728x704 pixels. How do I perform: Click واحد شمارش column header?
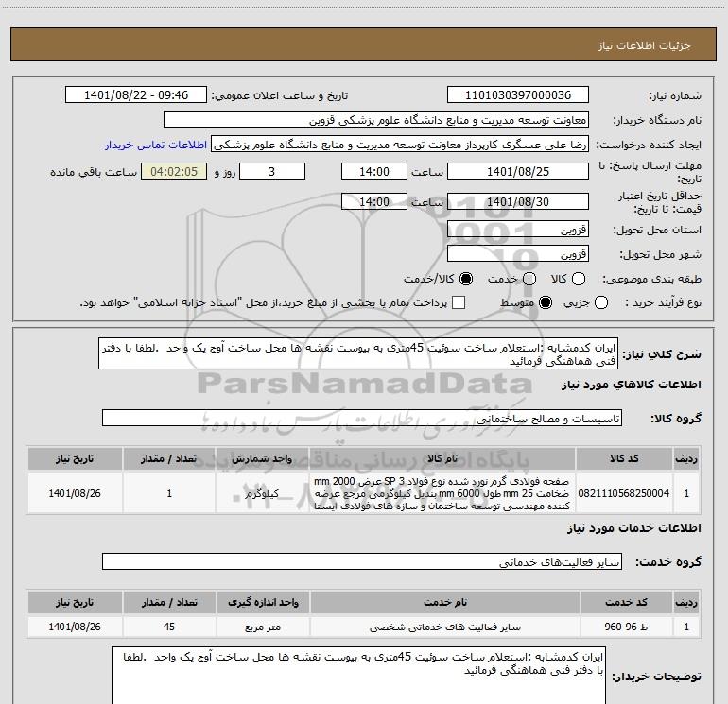point(262,458)
